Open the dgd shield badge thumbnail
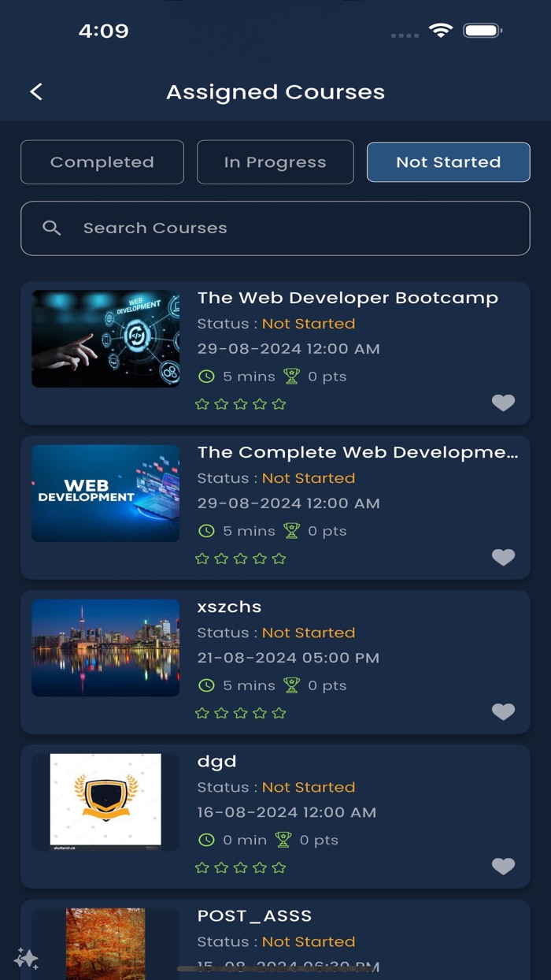 tap(105, 802)
